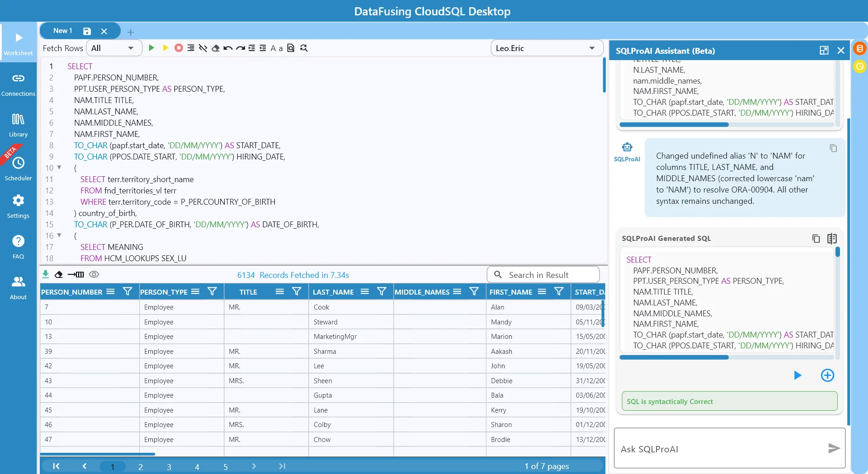This screenshot has height=474, width=868.
Task: Go to results page 3
Action: pos(169,467)
